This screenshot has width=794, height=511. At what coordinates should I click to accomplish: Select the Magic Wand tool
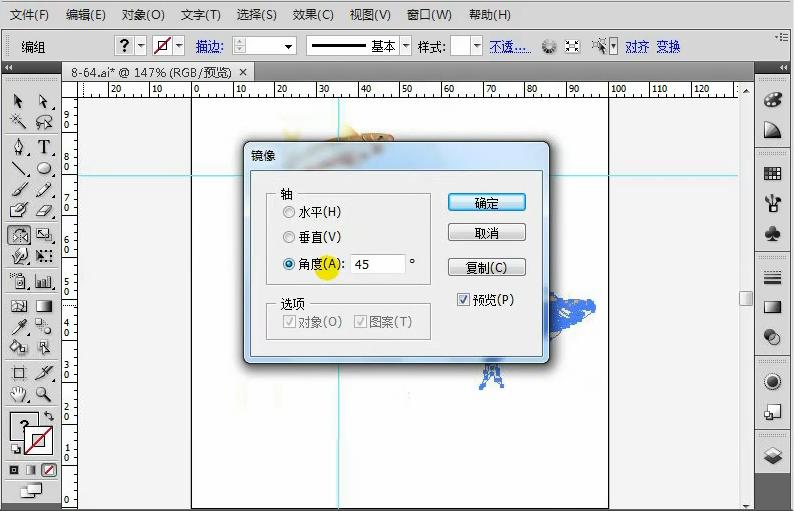18,122
